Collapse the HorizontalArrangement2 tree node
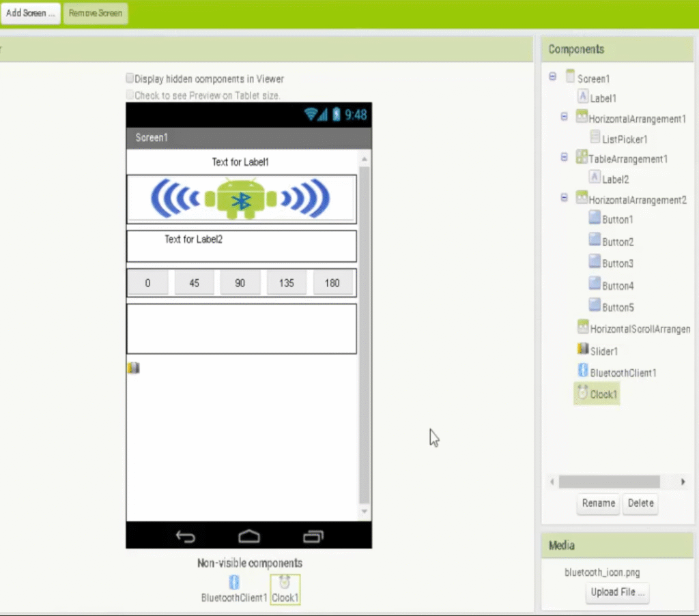The image size is (699, 616). coord(564,198)
